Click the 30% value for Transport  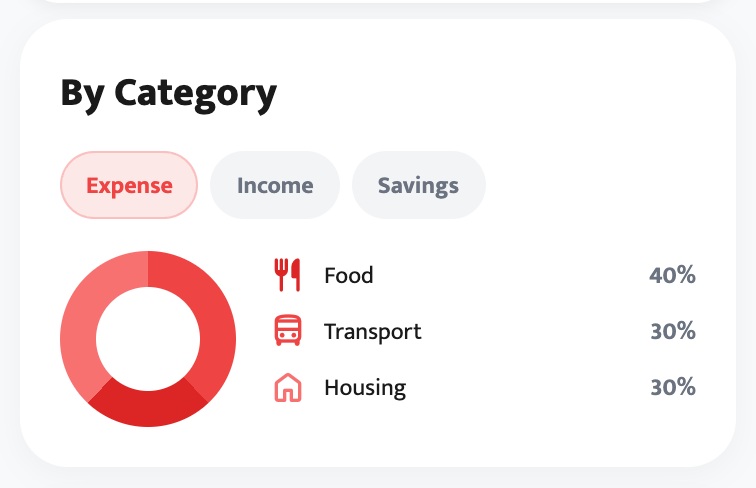[673, 331]
